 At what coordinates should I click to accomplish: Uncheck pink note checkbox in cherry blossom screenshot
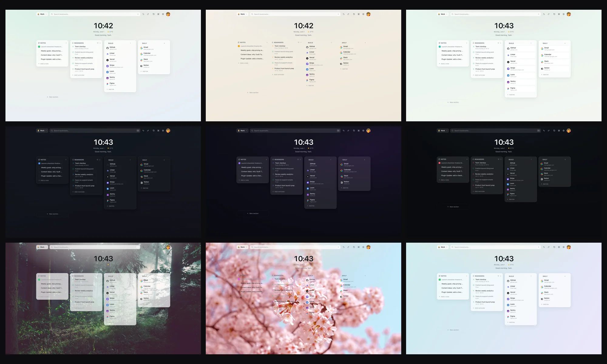coord(239,279)
